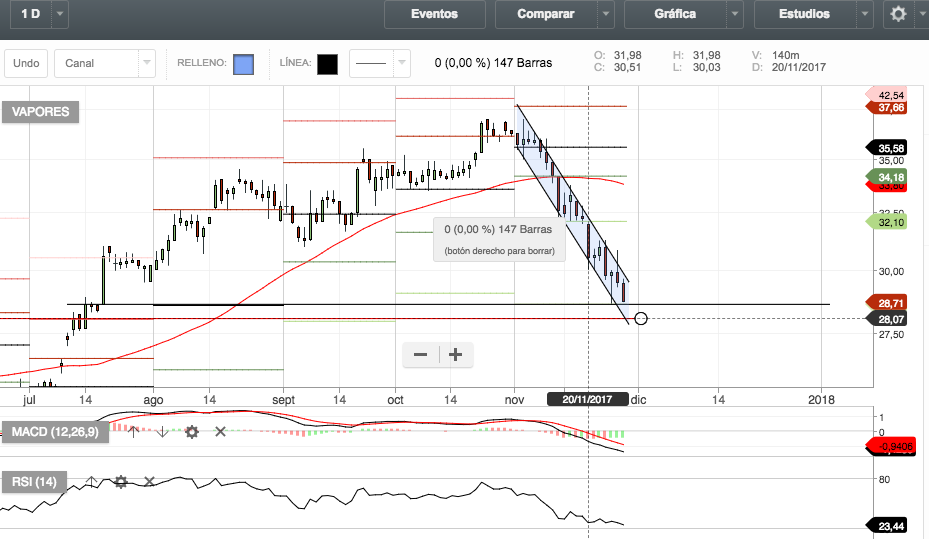The image size is (929, 539).
Task: Move the RSI panel up
Action: (91, 481)
